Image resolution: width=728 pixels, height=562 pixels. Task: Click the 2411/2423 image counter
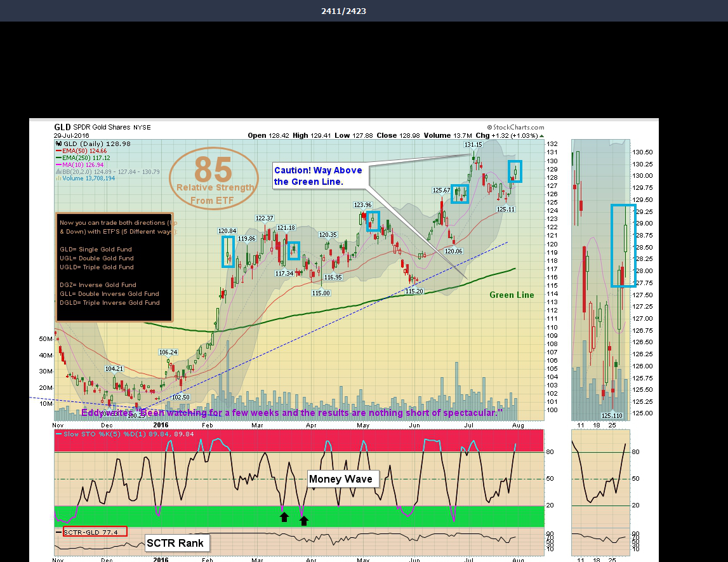(x=343, y=11)
